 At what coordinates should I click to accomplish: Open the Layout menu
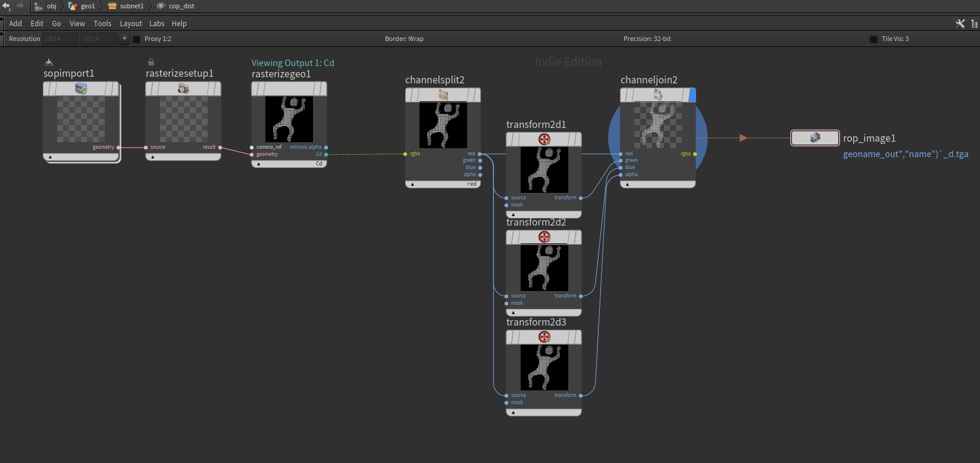pos(131,24)
